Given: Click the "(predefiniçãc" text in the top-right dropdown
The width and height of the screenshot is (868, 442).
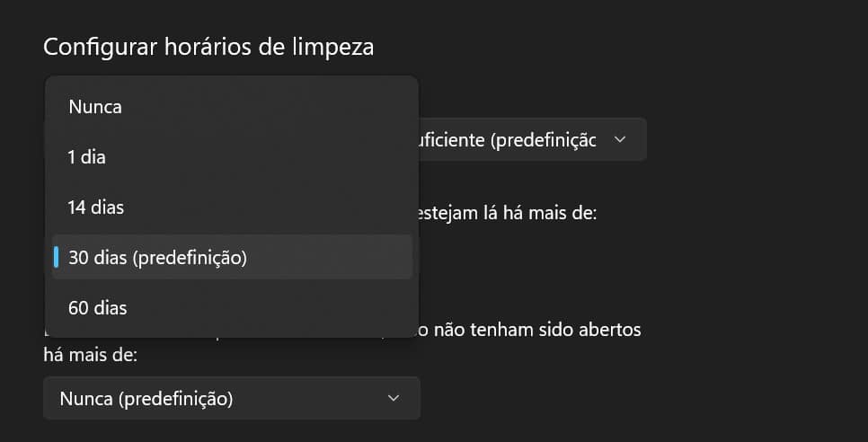Looking at the screenshot, I should 545,140.
